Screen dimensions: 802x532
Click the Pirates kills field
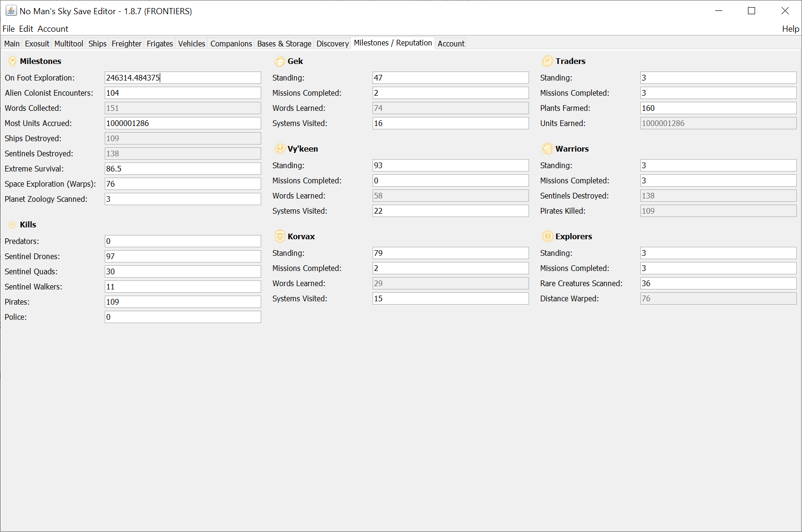coord(182,302)
